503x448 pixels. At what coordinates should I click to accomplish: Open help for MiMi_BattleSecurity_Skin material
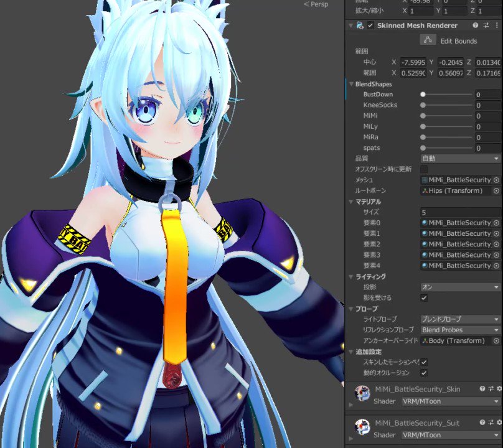(482, 389)
